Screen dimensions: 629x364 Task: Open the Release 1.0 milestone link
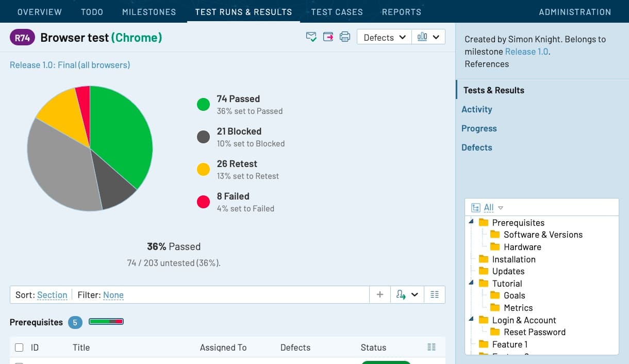coord(526,52)
